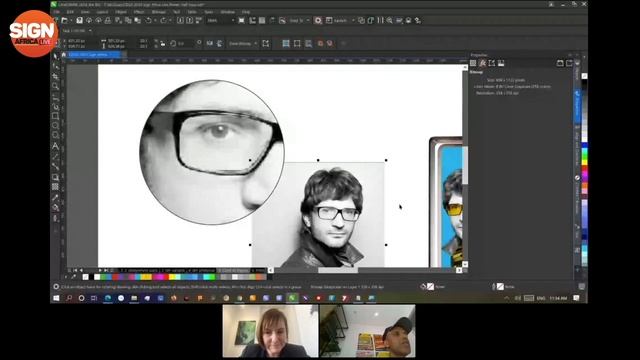Click Mirror Horizontally in the property bar

tap(209, 43)
